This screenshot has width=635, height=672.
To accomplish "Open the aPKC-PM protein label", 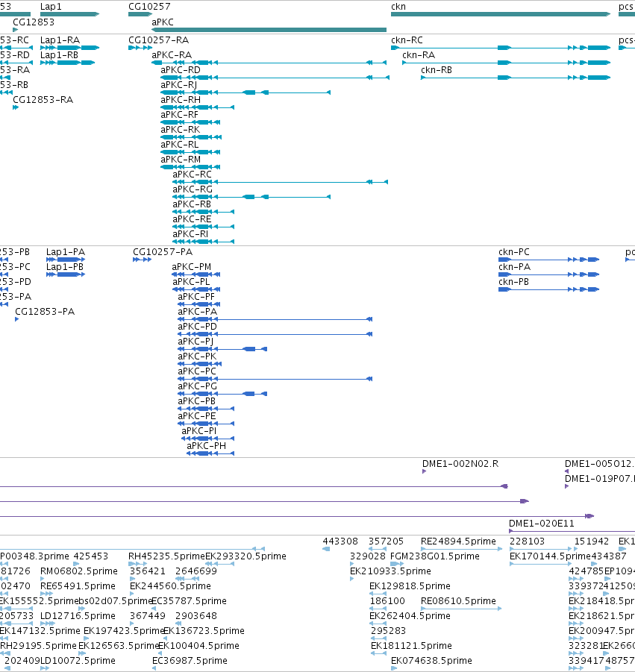I will (x=192, y=267).
